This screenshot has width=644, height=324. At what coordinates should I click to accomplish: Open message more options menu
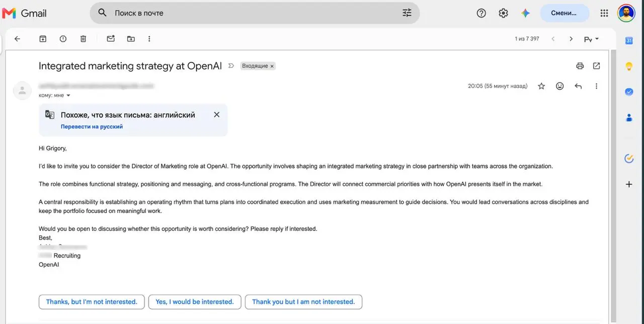[x=596, y=86]
